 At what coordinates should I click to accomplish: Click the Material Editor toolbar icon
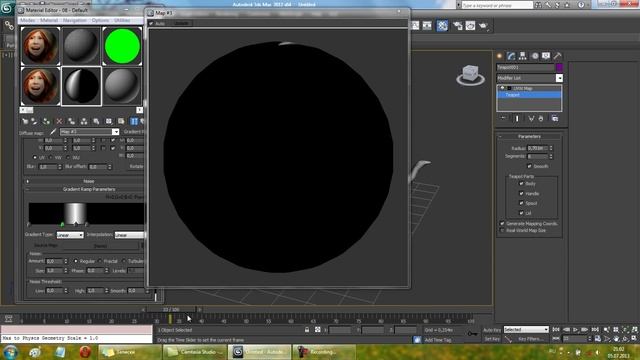click(x=442, y=26)
